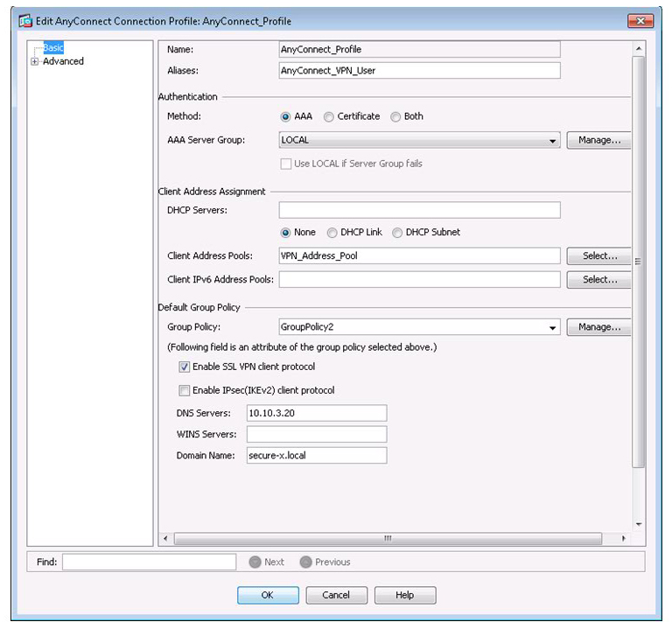Select the Certificate authentication method
672x622 pixels.
tap(329, 116)
